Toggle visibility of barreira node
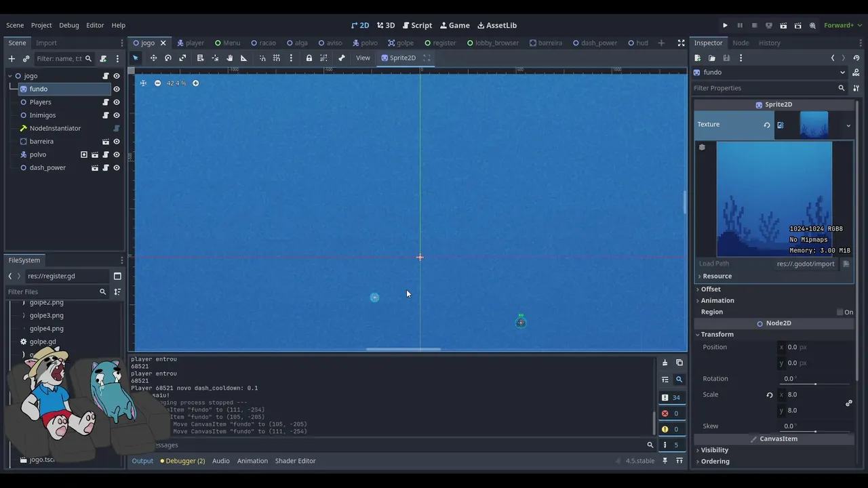868x488 pixels. tap(117, 142)
